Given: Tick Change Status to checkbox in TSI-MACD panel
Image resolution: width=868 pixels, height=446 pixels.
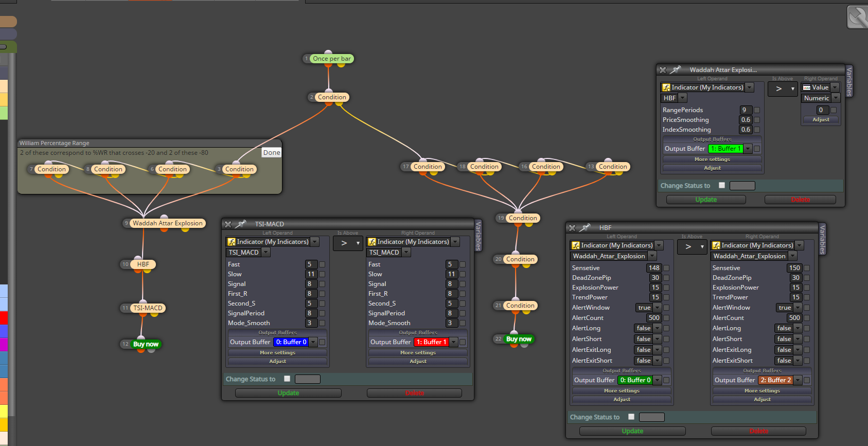Looking at the screenshot, I should [287, 379].
